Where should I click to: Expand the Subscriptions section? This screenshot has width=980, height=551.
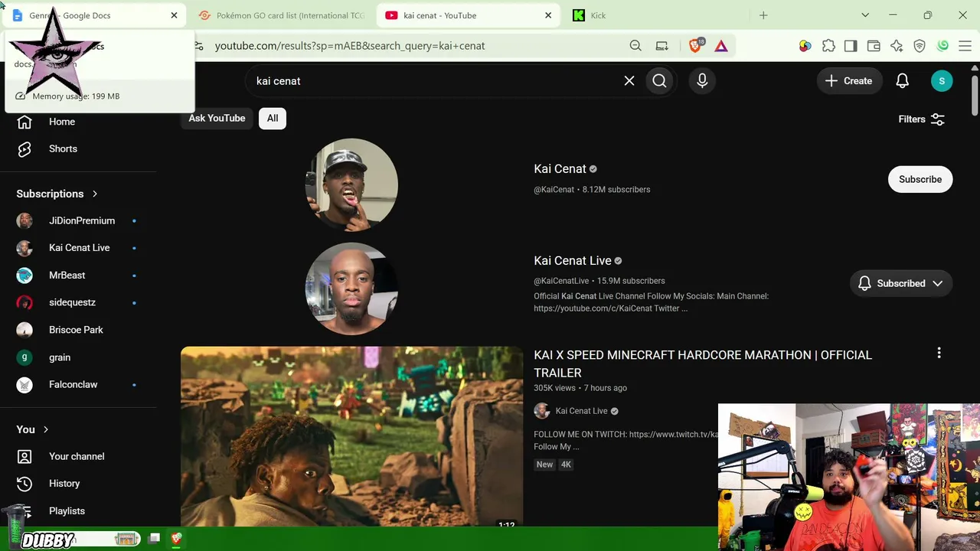pos(57,194)
